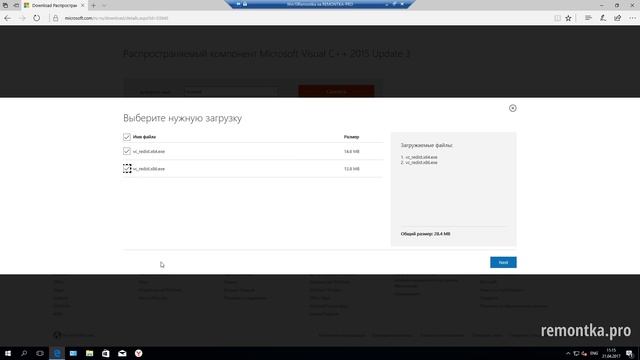640x360 pixels.
Task: Click the 13.8 MB size value
Action: [x=351, y=169]
